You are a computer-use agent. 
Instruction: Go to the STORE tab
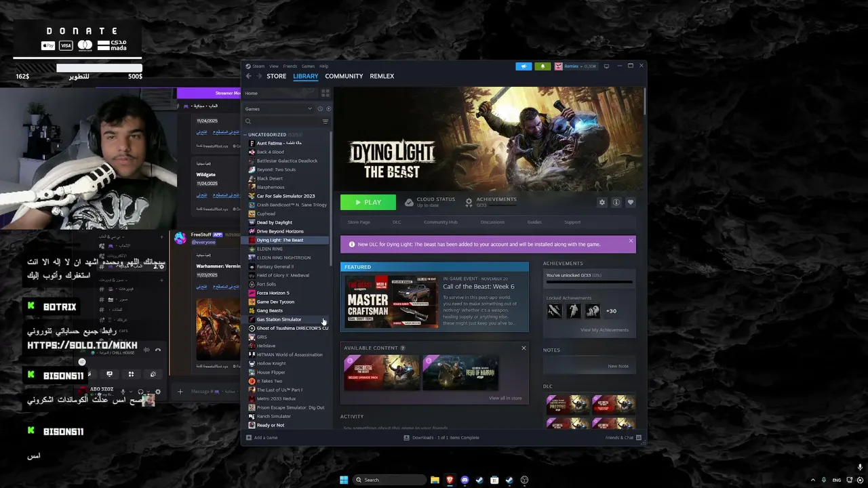(x=276, y=76)
